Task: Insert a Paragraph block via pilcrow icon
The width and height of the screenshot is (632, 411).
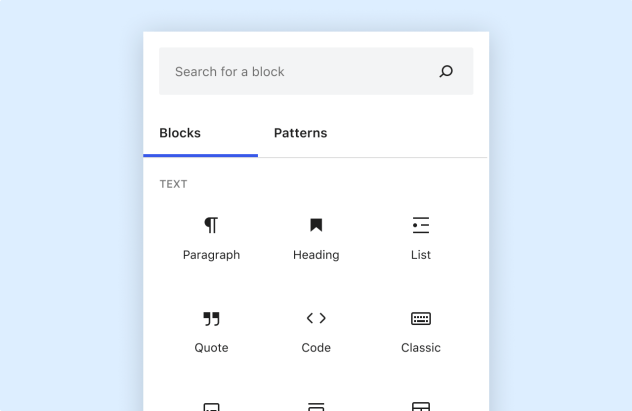Action: (x=211, y=225)
